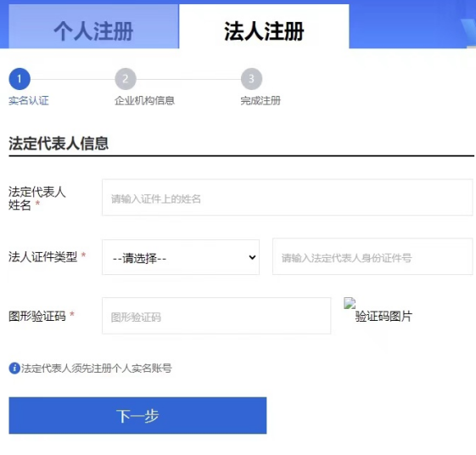
Task: Click step 3 circle for 完成注册
Action: pyautogui.click(x=251, y=79)
